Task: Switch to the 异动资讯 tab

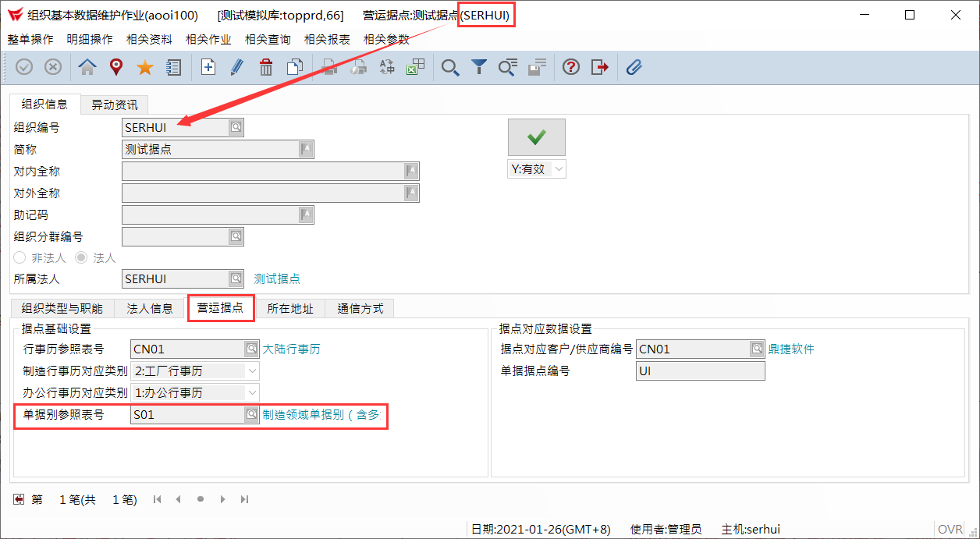Action: [x=114, y=105]
